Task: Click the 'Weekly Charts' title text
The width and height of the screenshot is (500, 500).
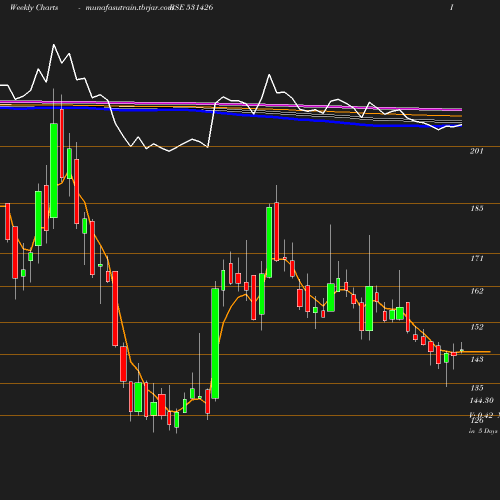Action: (x=34, y=8)
